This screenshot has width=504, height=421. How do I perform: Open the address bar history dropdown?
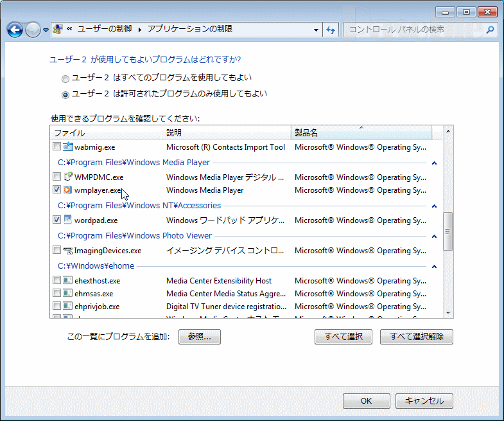[x=316, y=30]
